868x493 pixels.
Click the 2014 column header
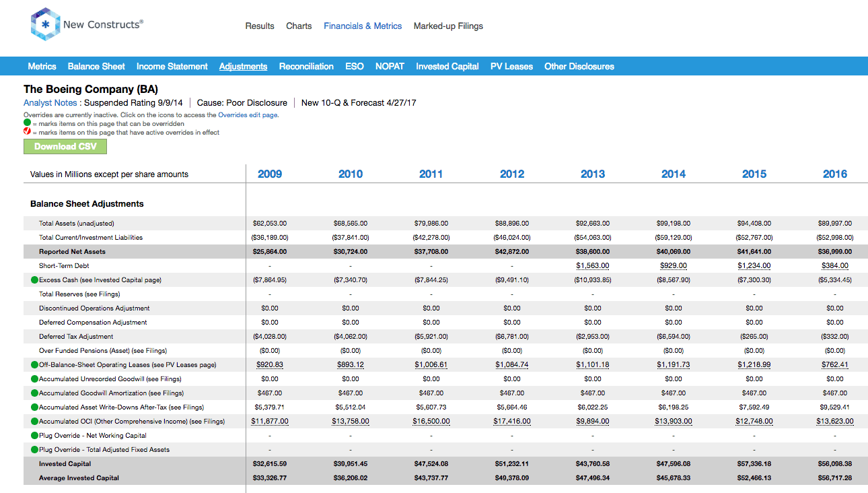[674, 174]
